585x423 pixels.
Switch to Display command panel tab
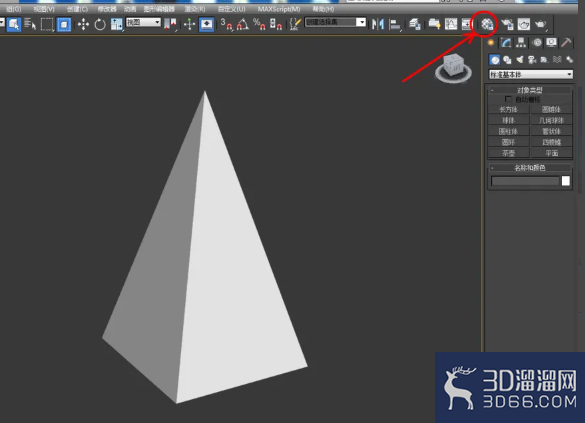551,43
